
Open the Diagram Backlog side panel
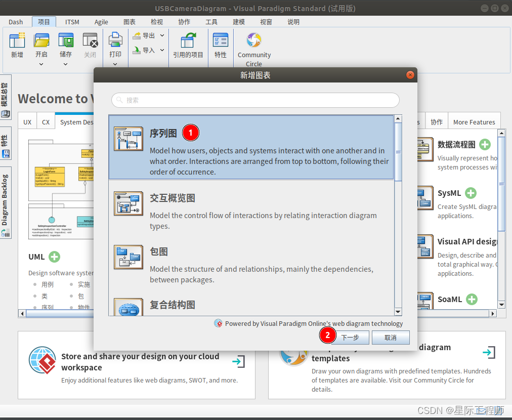click(x=5, y=202)
